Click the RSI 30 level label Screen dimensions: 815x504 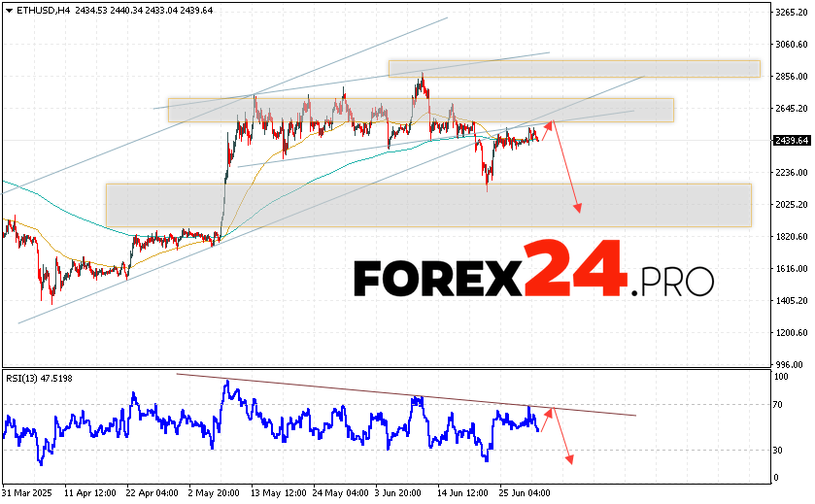pos(778,450)
